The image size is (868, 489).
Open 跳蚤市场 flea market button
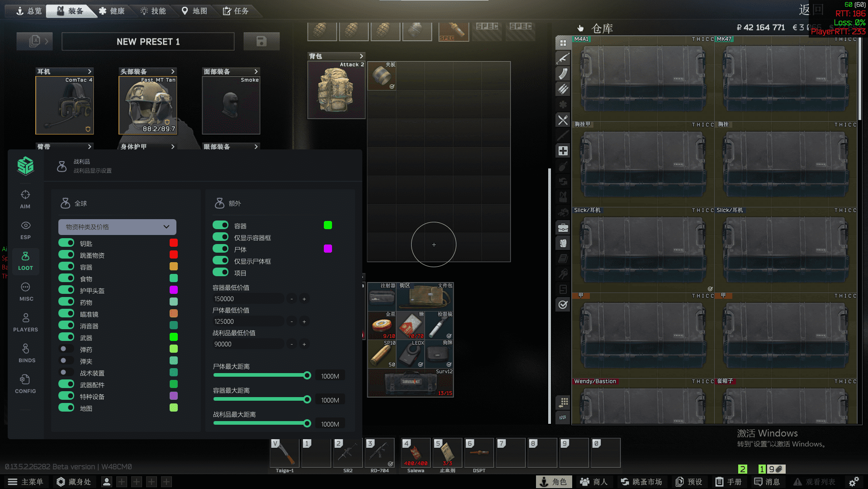[x=641, y=482]
